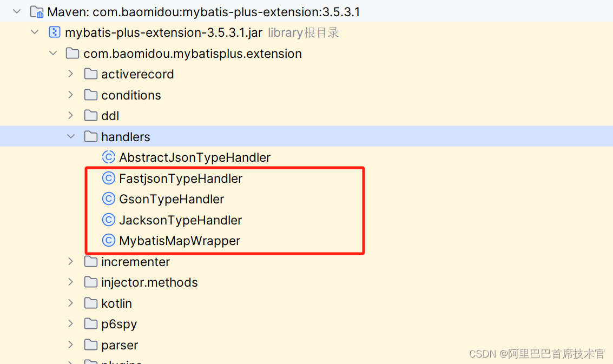Click the folder icon beside incrementer

90,261
